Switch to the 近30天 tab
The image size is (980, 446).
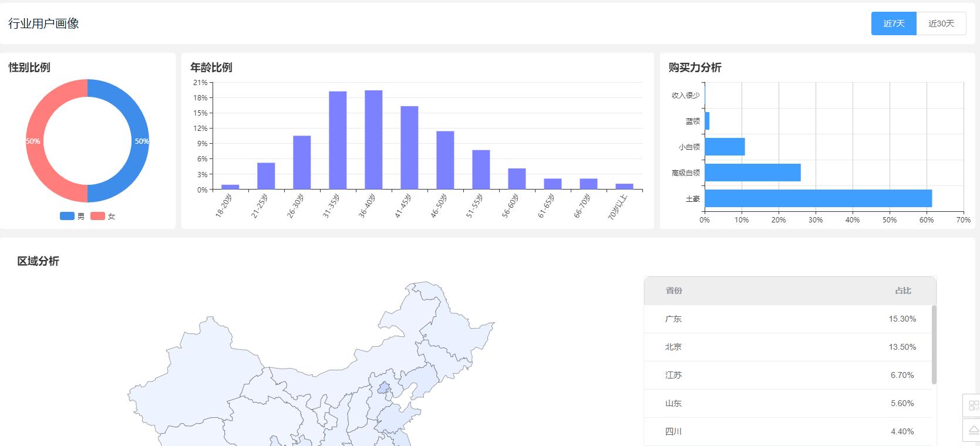(x=941, y=23)
